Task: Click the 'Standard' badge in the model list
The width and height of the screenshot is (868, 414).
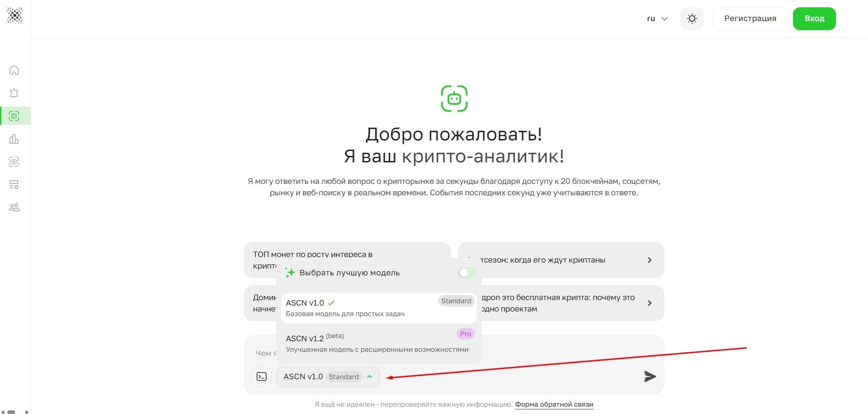Action: [456, 301]
